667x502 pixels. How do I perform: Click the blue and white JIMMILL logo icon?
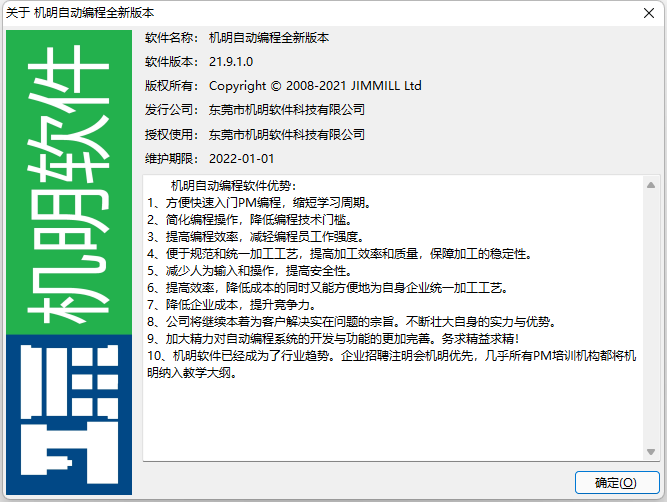[x=70, y=414]
